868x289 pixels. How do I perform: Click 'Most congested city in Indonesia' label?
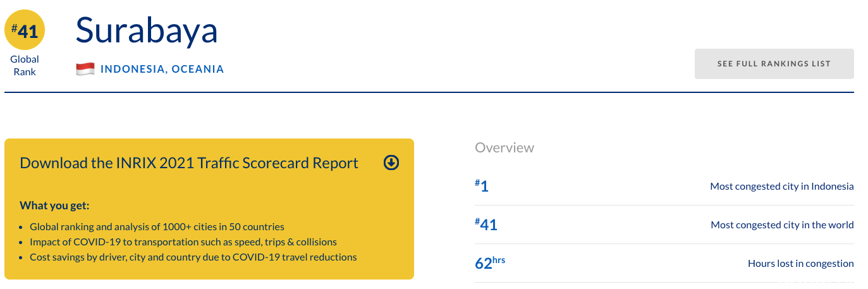781,187
